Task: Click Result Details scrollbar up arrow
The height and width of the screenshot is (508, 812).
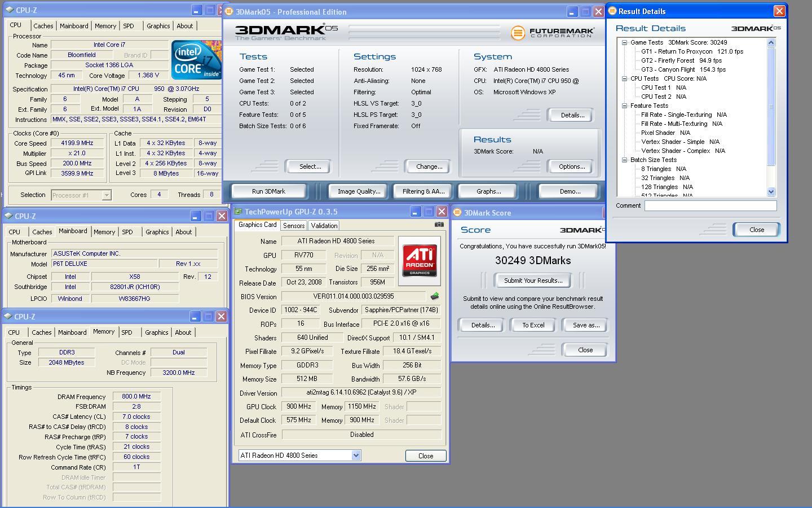Action: tap(771, 43)
